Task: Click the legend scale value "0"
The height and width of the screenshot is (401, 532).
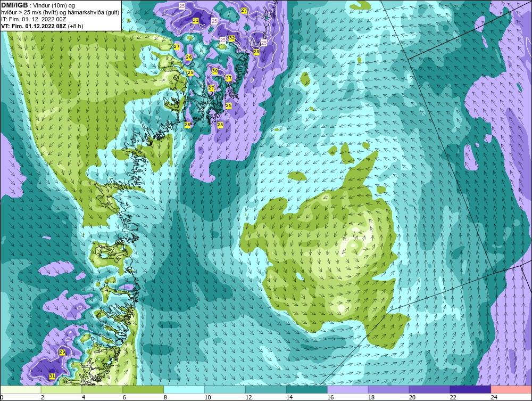Action: (2, 397)
